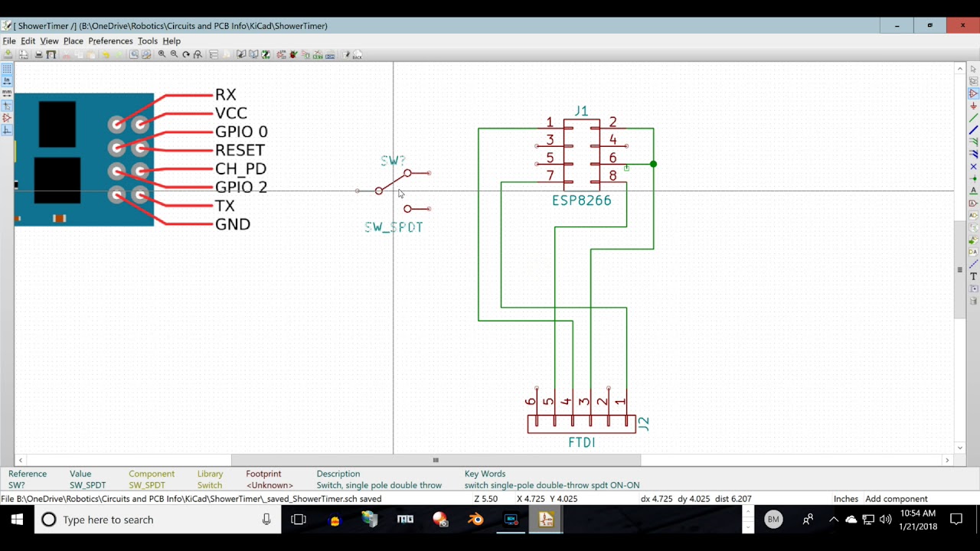Image resolution: width=980 pixels, height=551 pixels.
Task: Select the Place power port tool
Action: 974,106
